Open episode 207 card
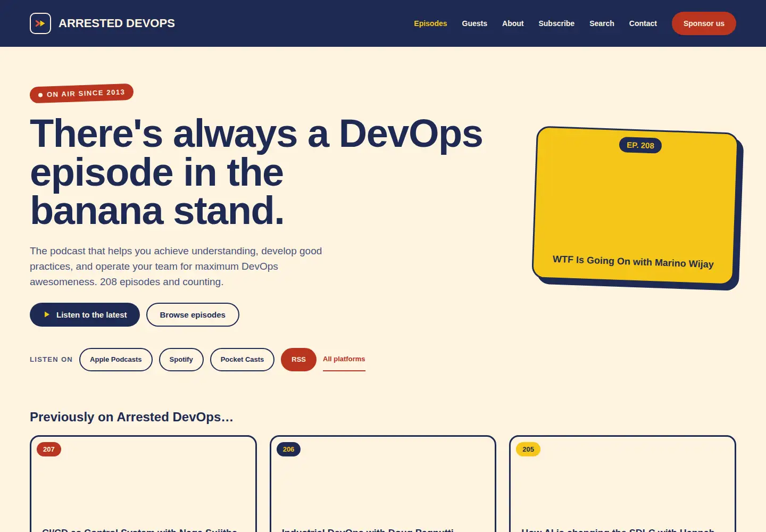 (x=143, y=484)
